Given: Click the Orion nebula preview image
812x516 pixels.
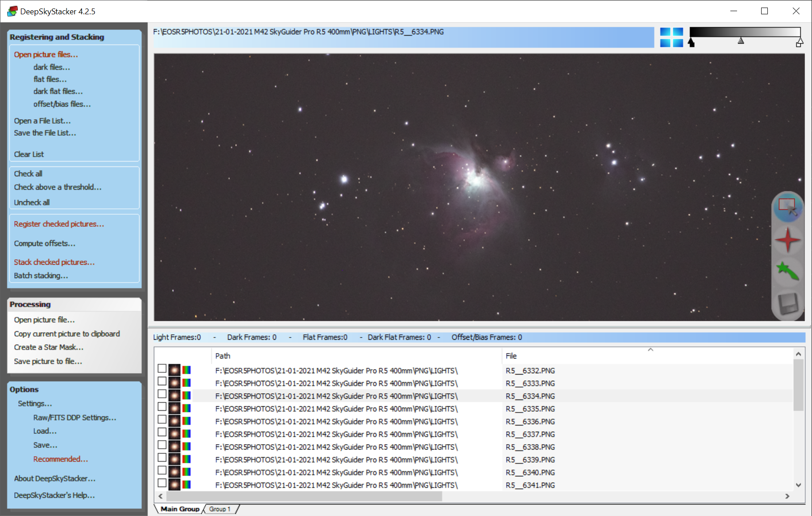Looking at the screenshot, I should point(479,187).
